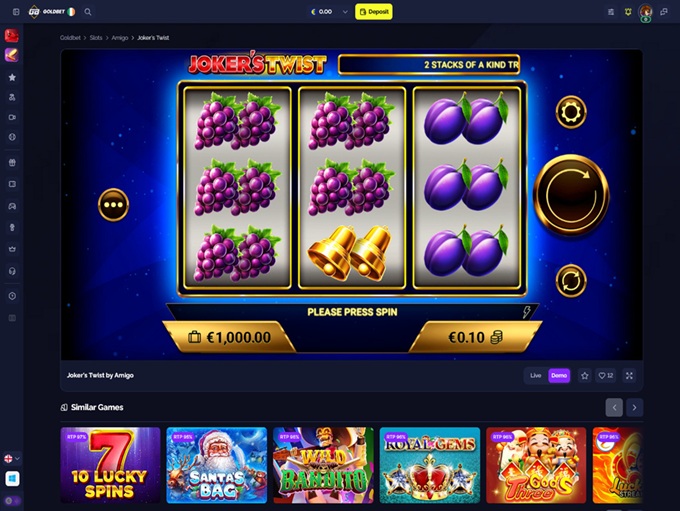The height and width of the screenshot is (511, 680).
Task: Open game settings gear icon
Action: pos(571,112)
